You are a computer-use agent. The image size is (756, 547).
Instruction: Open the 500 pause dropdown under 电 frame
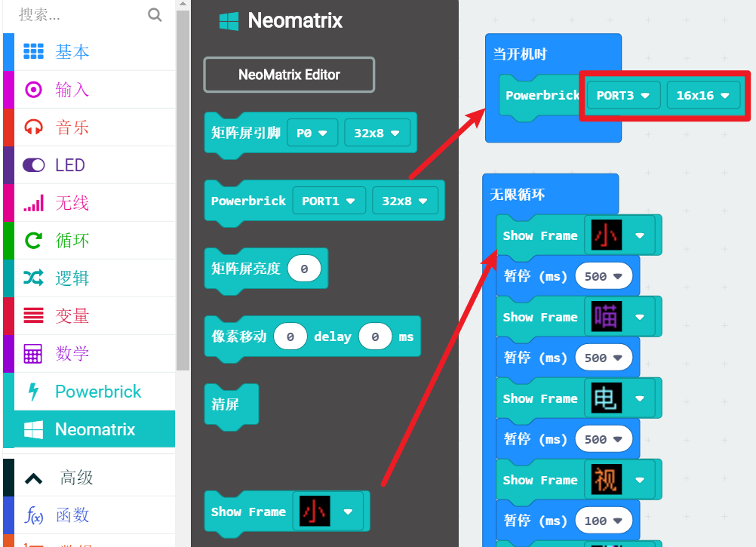pyautogui.click(x=604, y=440)
